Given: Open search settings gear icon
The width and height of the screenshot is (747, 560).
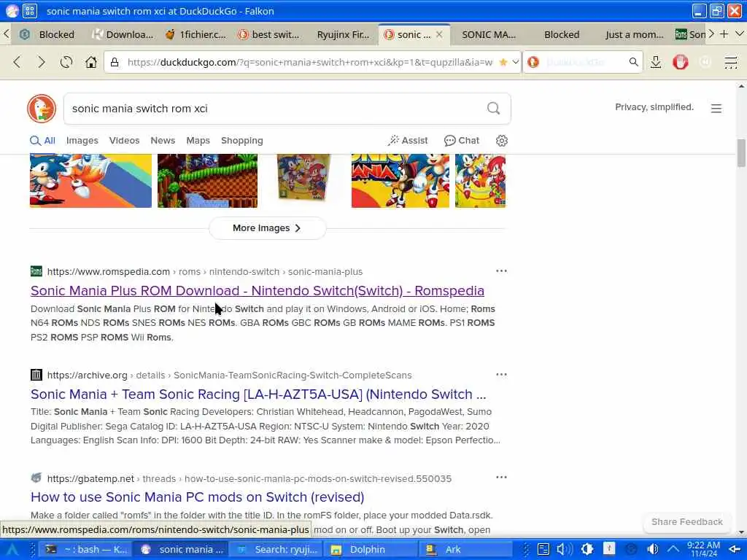Looking at the screenshot, I should click(x=502, y=141).
